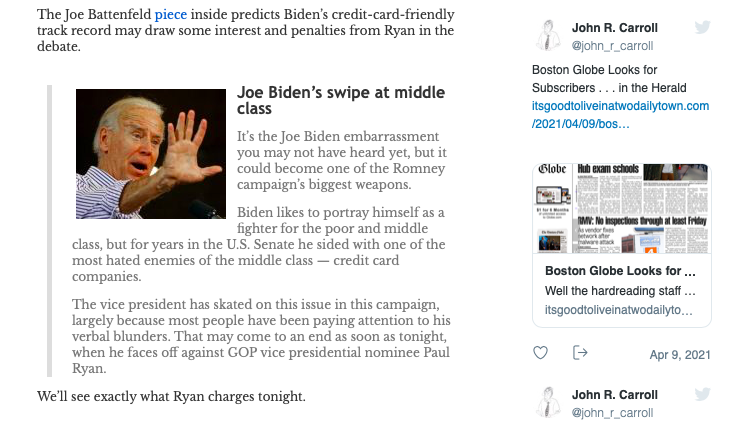Open the Apr 9, 2021 tweet date

[x=679, y=354]
